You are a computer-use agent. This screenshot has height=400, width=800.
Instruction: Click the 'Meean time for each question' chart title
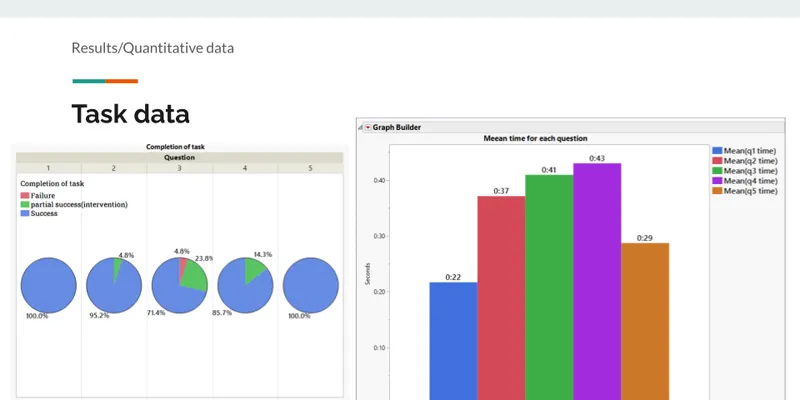coord(535,138)
